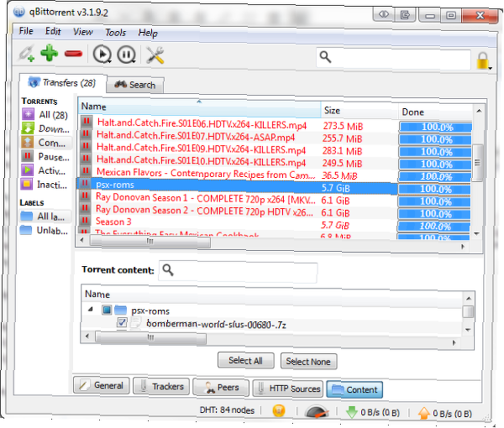504x428 pixels.
Task: Click progress bar of Halt.and.Catch.Fire.S01E06
Action: [435, 127]
